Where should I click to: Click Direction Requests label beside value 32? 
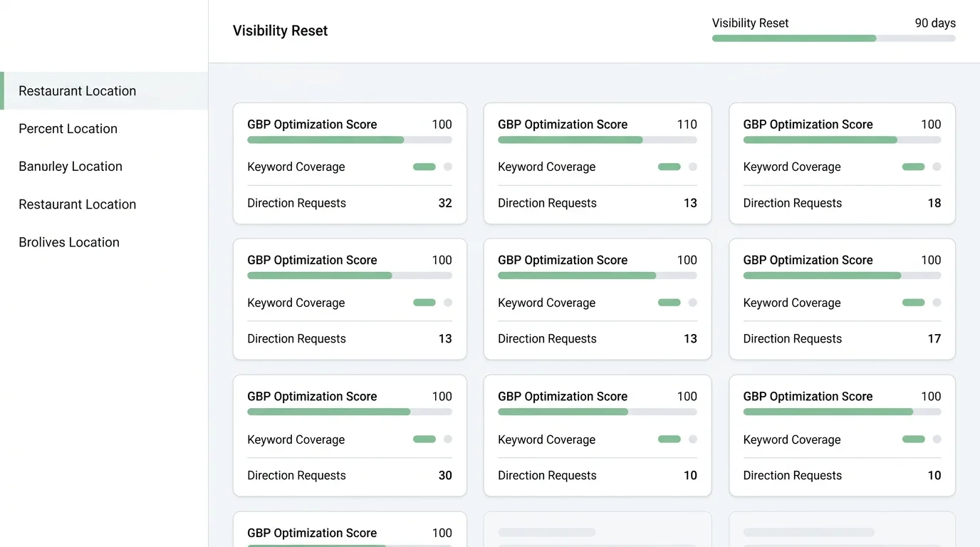coord(296,203)
